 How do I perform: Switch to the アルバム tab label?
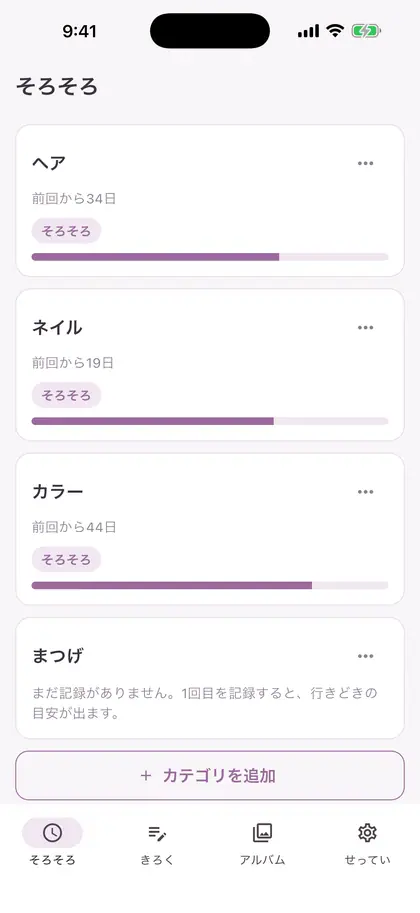262,860
